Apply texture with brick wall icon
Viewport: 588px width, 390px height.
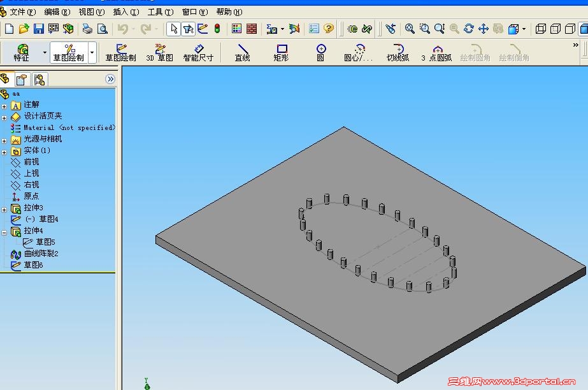coord(252,29)
